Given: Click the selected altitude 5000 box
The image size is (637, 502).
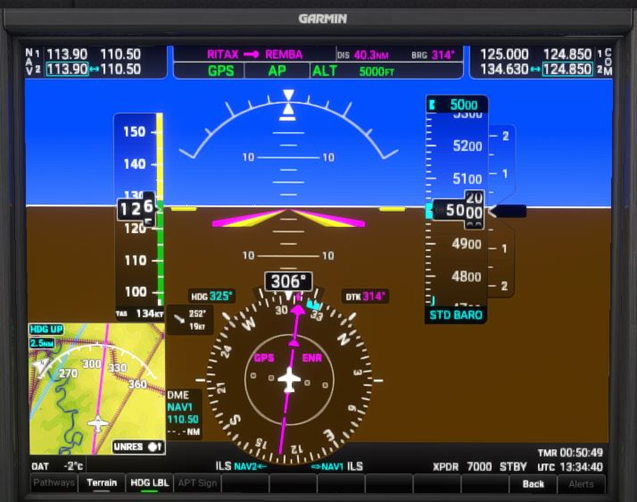Looking at the screenshot, I should pyautogui.click(x=457, y=105).
